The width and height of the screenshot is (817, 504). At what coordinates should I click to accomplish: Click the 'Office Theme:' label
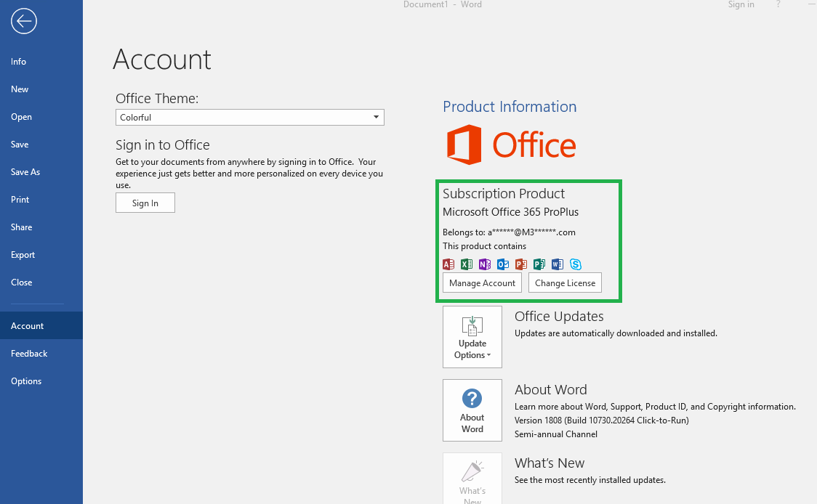[157, 99]
